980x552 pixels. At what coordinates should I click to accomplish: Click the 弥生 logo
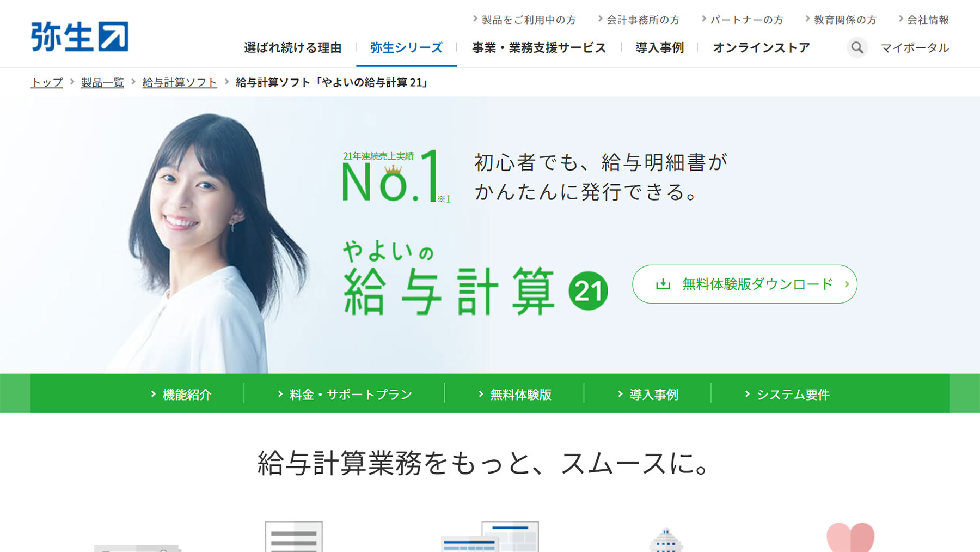click(x=79, y=37)
